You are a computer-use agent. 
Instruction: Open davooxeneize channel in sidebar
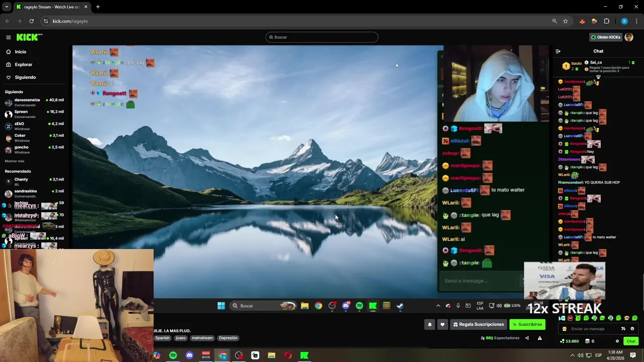click(34, 102)
